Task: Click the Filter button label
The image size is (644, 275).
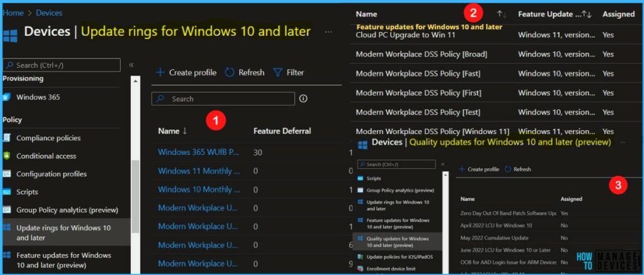Action: 296,72
